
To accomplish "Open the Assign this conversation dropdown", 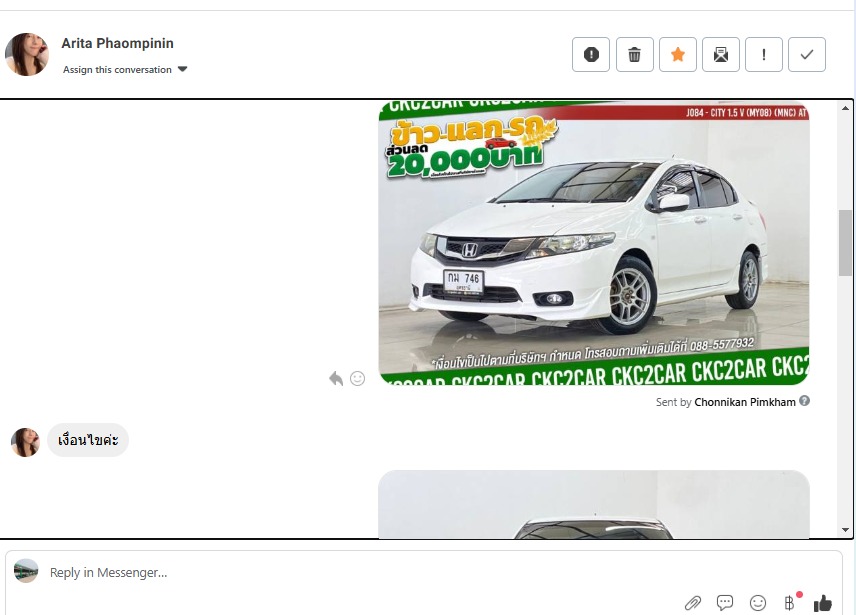I will coord(125,69).
